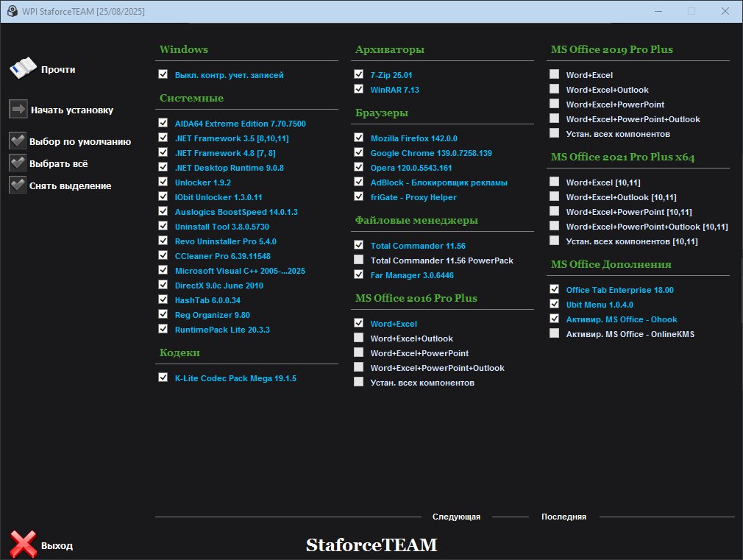
Task: Toggle Revo Uninstaller Pro checkbox
Action: pos(163,241)
